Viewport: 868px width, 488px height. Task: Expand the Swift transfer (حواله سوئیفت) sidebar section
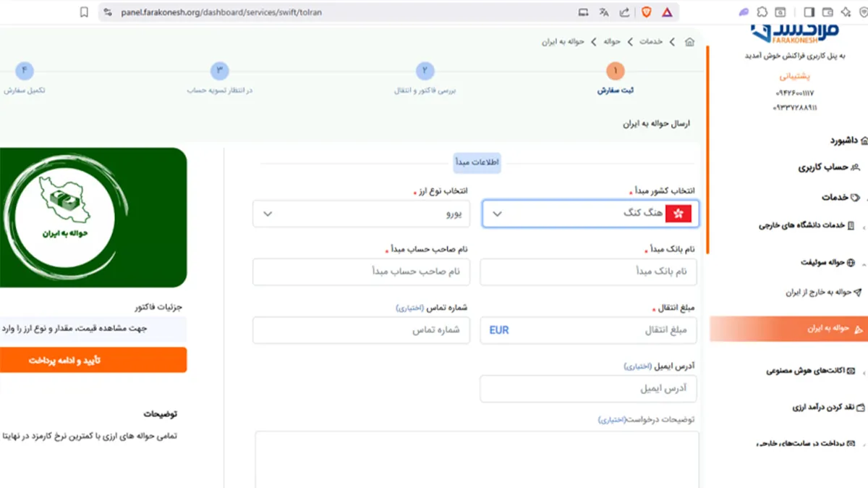pyautogui.click(x=825, y=263)
